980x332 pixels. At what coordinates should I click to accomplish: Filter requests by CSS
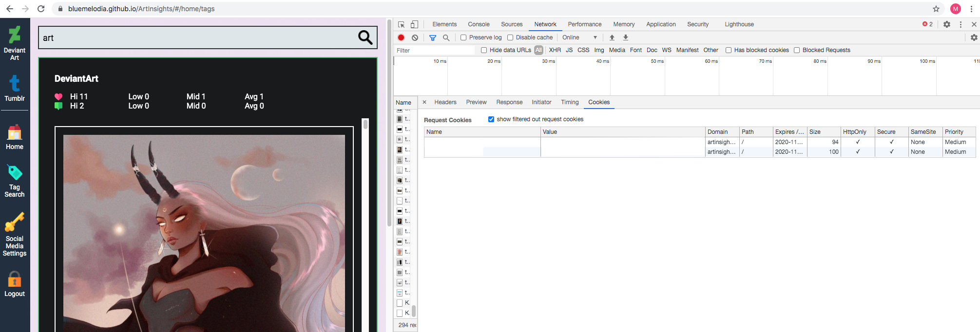(x=583, y=50)
